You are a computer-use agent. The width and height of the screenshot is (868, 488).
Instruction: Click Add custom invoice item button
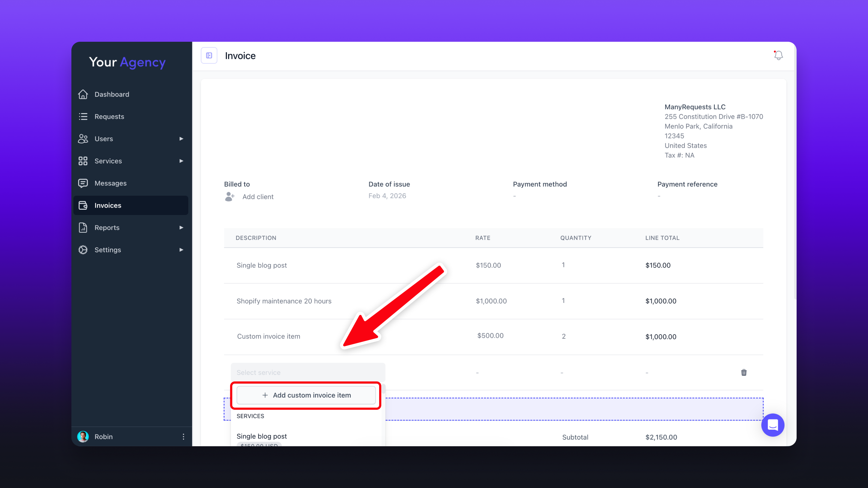pos(306,395)
